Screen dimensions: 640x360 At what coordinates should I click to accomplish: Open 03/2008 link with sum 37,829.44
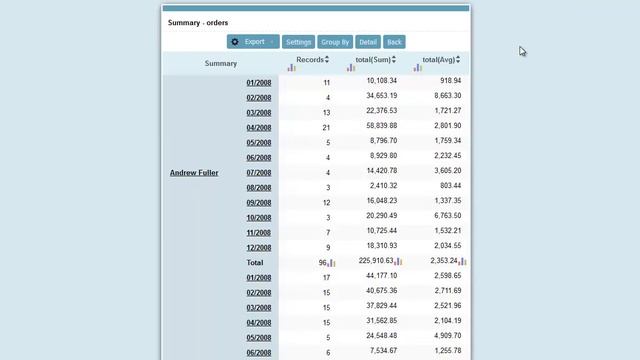click(259, 308)
